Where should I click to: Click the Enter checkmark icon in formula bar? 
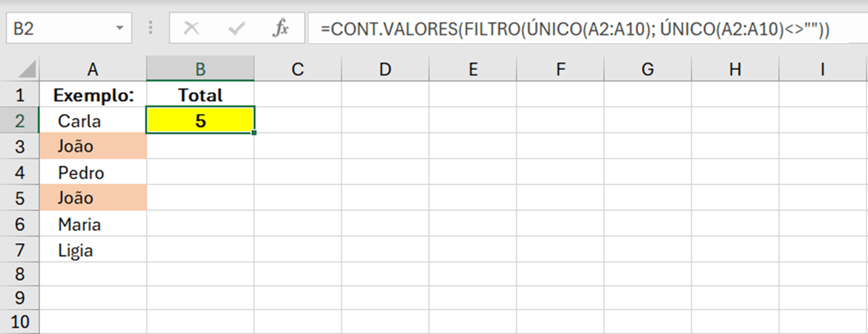(x=237, y=29)
